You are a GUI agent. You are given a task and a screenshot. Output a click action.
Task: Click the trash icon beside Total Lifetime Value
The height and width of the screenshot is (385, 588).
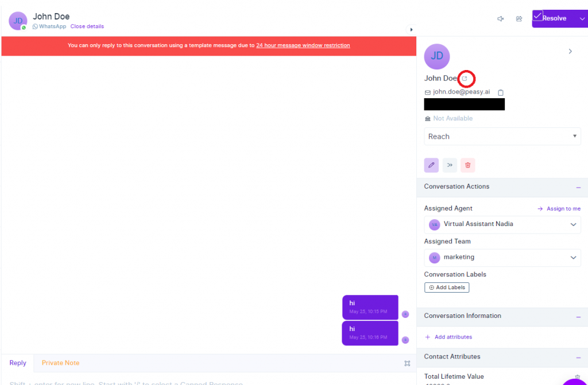coord(578,378)
